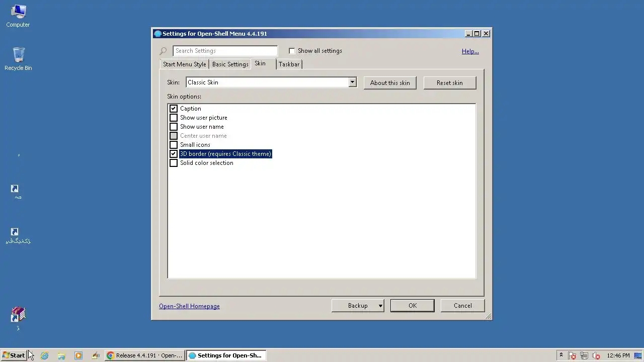Close the Open-Shell Settings window
This screenshot has width=644, height=362.
[x=486, y=34]
